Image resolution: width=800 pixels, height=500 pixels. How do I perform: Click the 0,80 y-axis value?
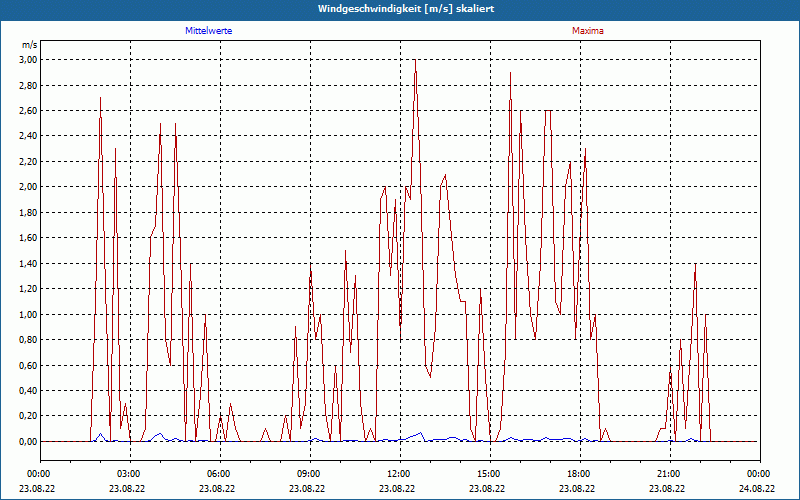point(29,340)
